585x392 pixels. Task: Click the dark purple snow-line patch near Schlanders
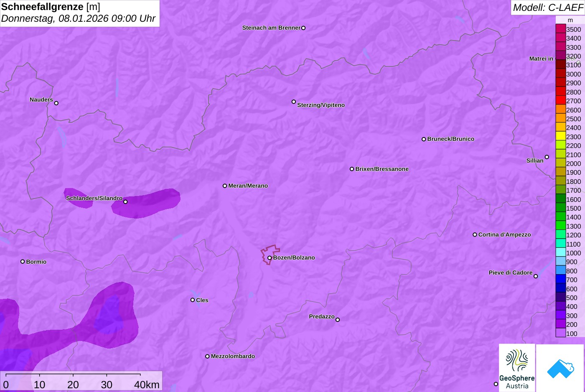pos(146,204)
